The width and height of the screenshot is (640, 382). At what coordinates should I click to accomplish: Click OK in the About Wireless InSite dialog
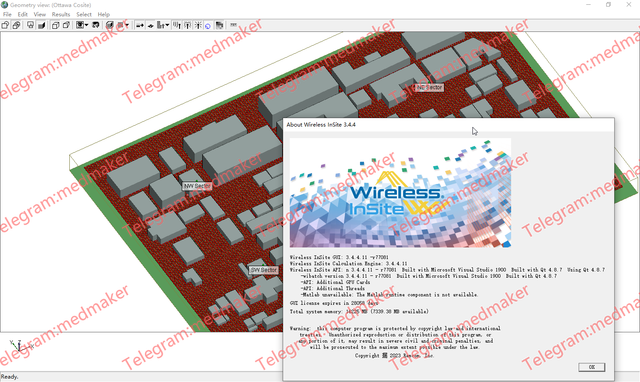pyautogui.click(x=591, y=367)
